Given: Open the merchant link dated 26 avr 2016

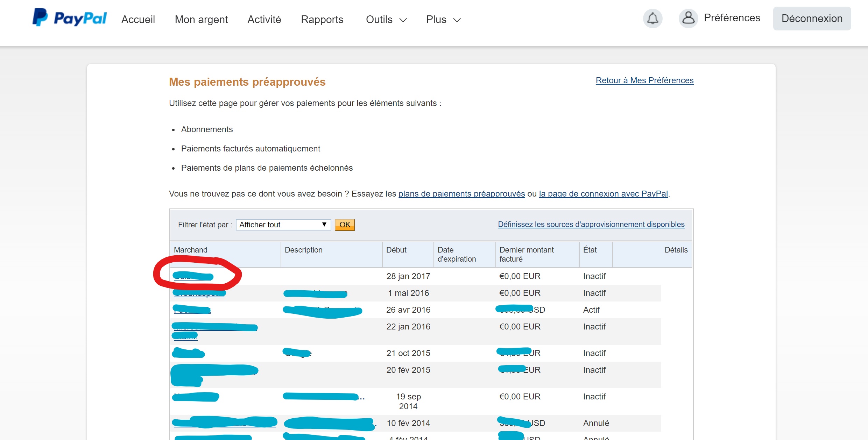Looking at the screenshot, I should 192,310.
